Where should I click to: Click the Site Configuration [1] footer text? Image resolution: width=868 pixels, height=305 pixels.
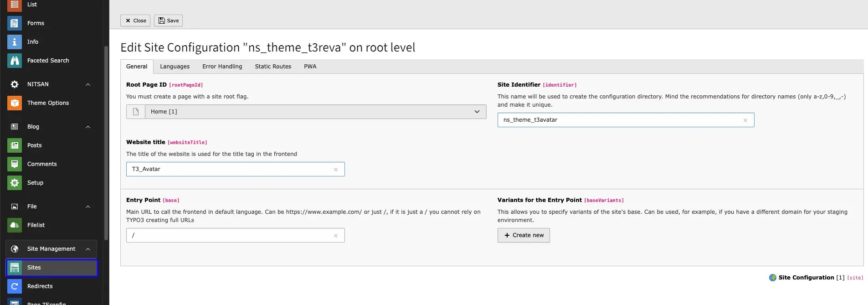click(x=812, y=278)
